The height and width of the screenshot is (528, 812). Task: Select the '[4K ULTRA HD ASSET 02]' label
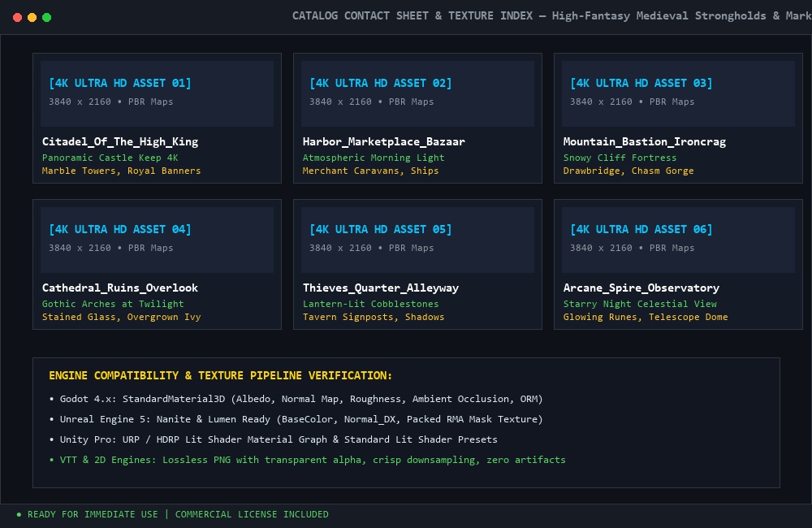[x=381, y=83]
